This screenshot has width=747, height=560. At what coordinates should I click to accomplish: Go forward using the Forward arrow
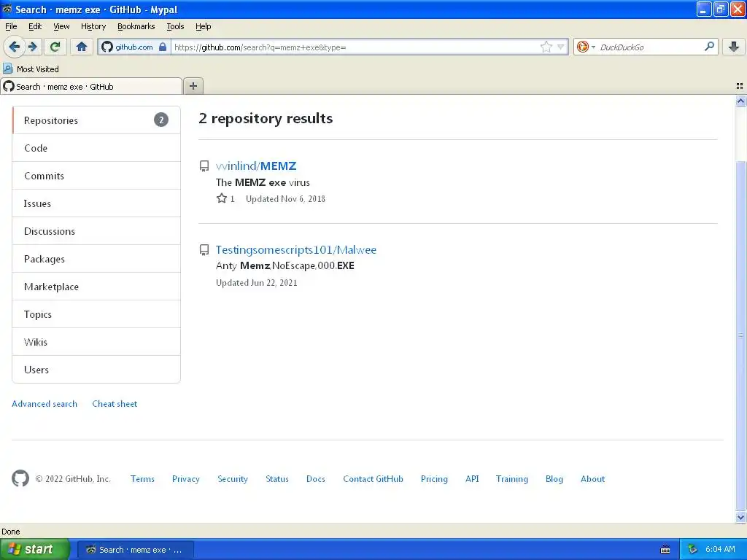33,47
